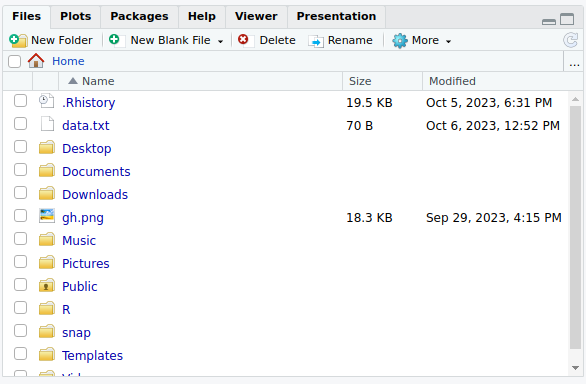
Task: Check the snap folder checkbox
Action: 20,331
